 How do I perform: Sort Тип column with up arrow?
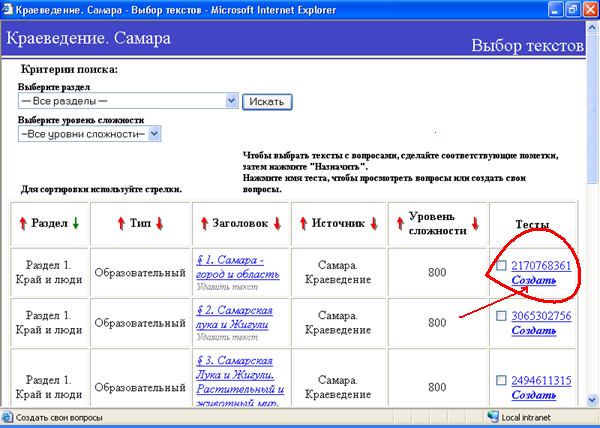point(121,223)
